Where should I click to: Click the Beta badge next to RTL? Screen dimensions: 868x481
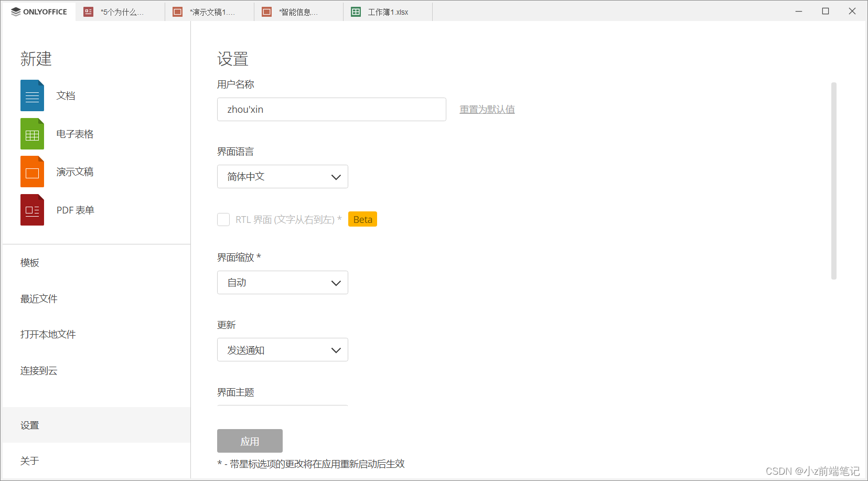click(362, 219)
